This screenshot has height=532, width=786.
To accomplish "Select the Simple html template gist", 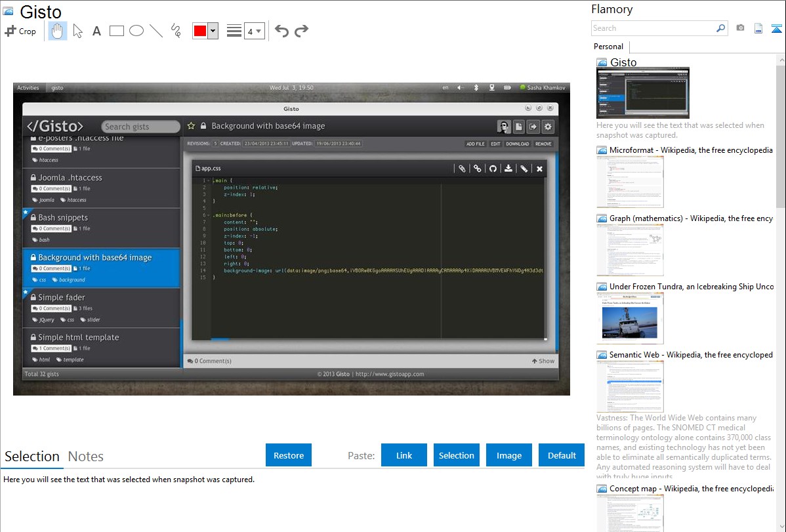I will tap(101, 348).
